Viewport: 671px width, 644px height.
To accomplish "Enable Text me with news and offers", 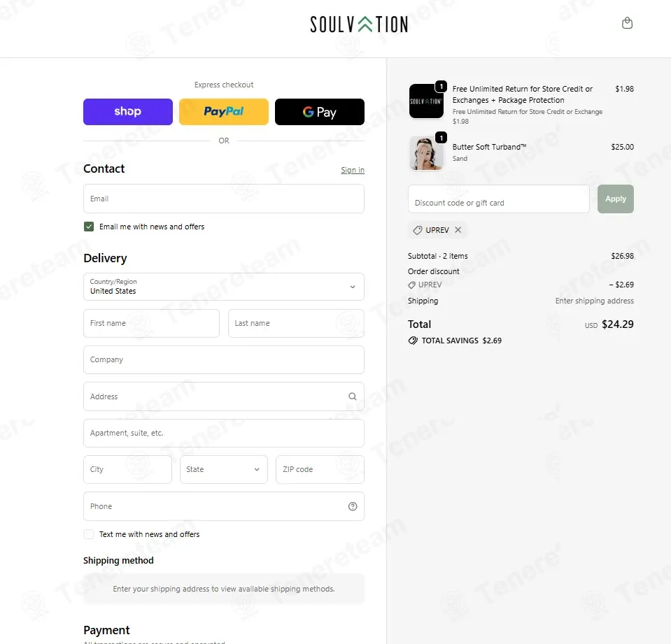I will tap(89, 534).
